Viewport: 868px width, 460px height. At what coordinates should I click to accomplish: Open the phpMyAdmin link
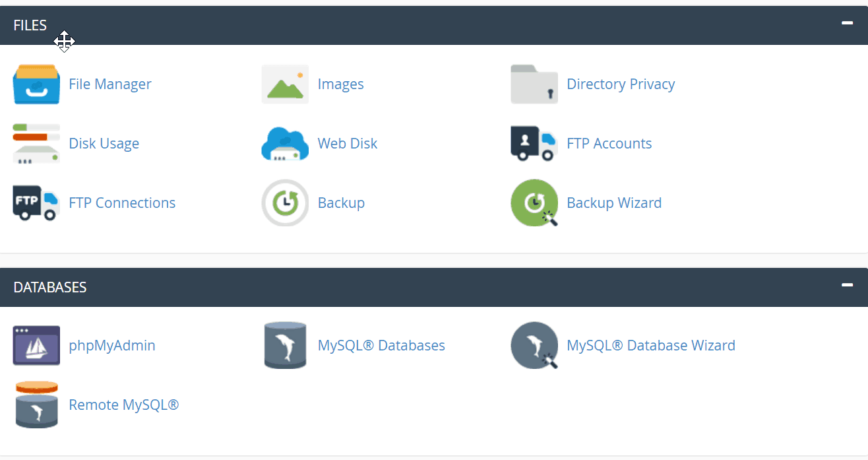pyautogui.click(x=112, y=345)
